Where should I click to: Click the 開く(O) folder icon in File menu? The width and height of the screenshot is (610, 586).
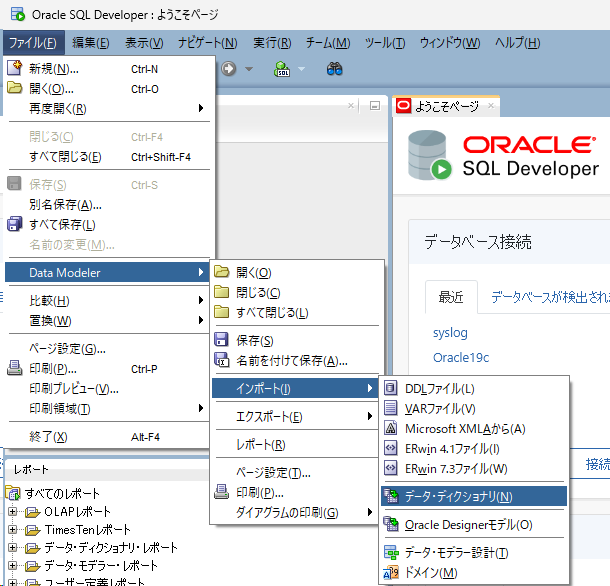pos(15,88)
